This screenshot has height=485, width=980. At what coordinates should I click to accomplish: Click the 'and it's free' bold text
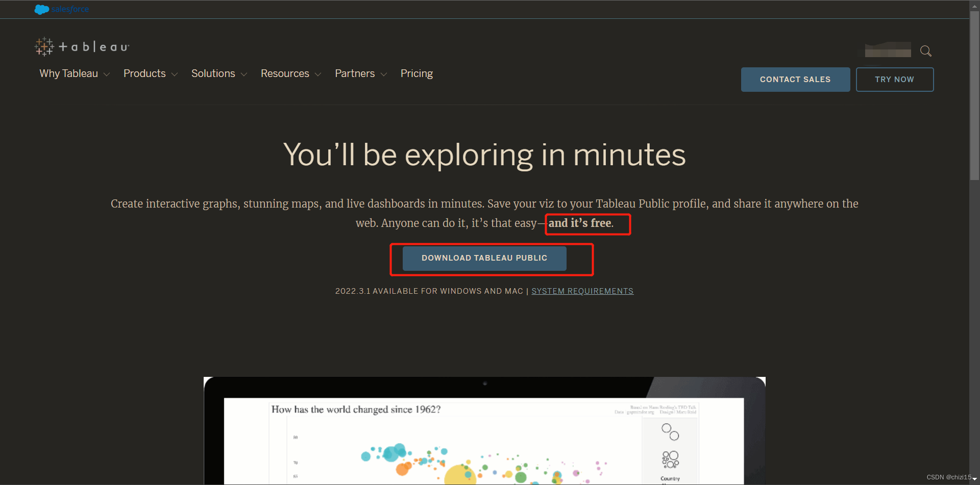click(581, 223)
